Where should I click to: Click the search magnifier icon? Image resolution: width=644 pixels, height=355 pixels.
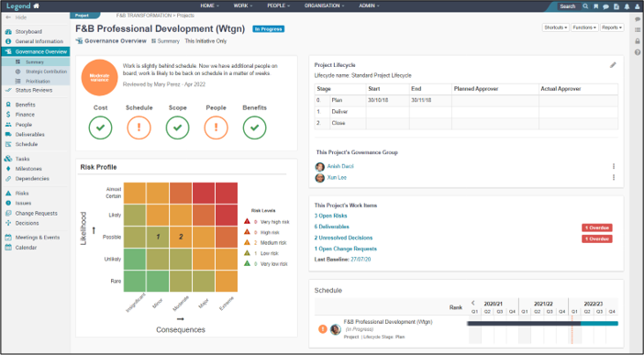[585, 6]
